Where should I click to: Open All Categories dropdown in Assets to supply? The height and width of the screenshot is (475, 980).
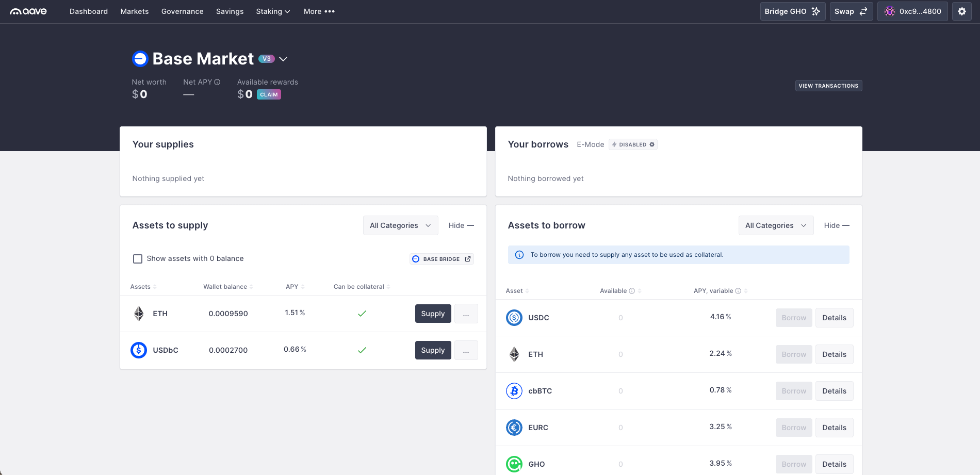(x=401, y=225)
